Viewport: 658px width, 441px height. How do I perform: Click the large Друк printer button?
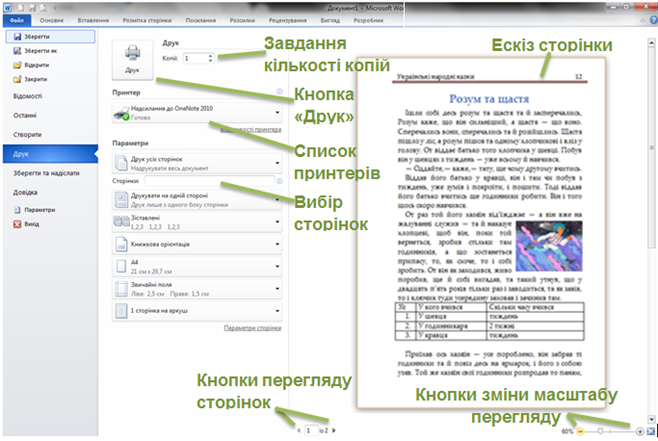click(131, 61)
